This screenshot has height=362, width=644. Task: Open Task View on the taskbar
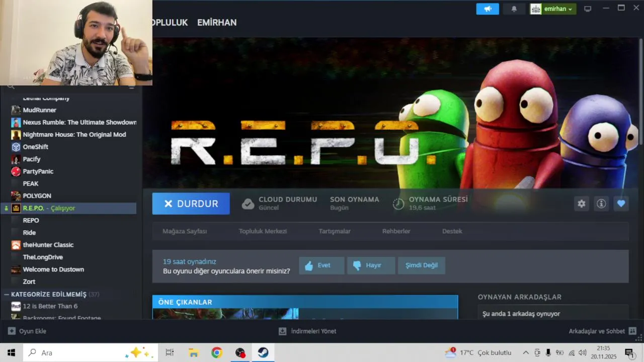(x=170, y=352)
